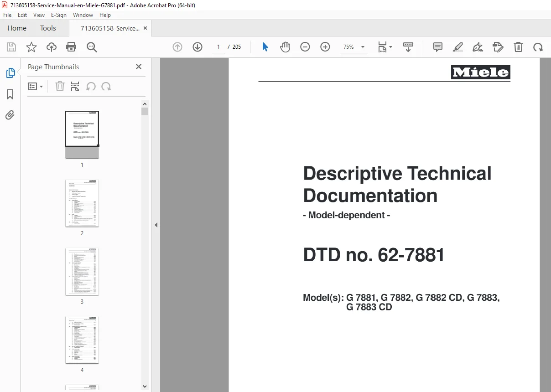Add a comment note icon

[438, 47]
